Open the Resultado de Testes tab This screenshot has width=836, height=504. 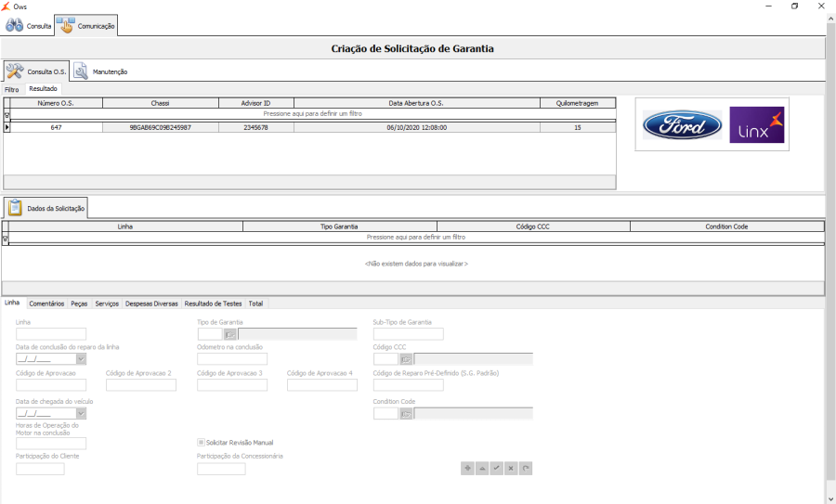pyautogui.click(x=213, y=304)
